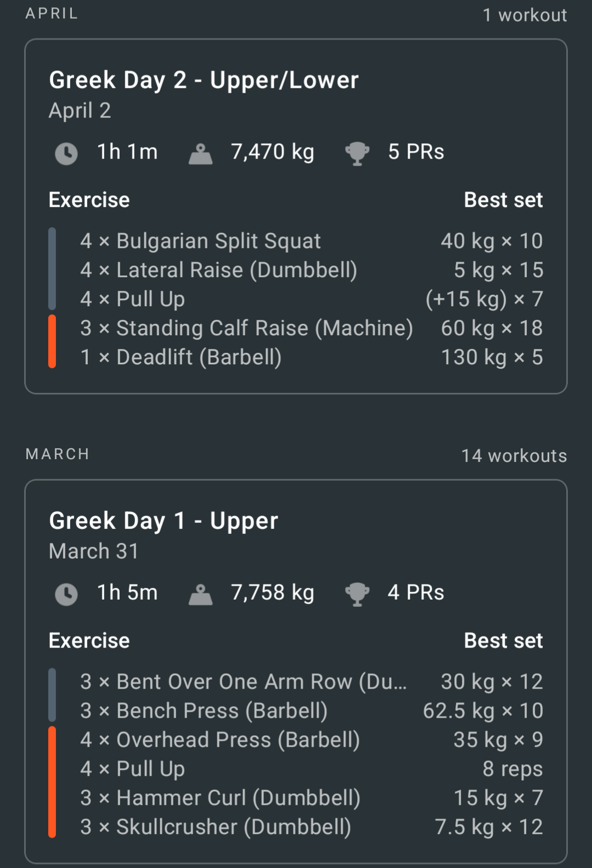592x868 pixels.
Task: Select the Skullcrusher (Dumbbell) exercise row
Action: point(296,827)
